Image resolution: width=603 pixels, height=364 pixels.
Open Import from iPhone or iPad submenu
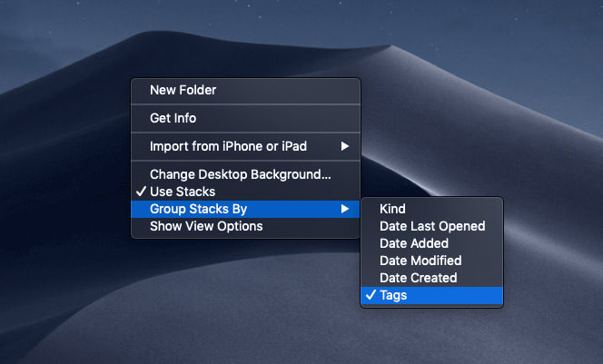point(245,146)
